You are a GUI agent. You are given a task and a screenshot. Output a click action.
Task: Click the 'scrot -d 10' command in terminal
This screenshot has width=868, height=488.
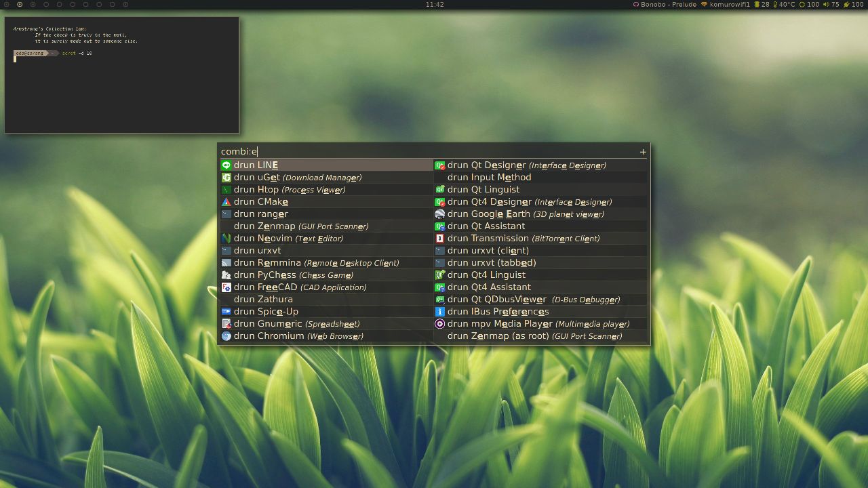point(77,53)
